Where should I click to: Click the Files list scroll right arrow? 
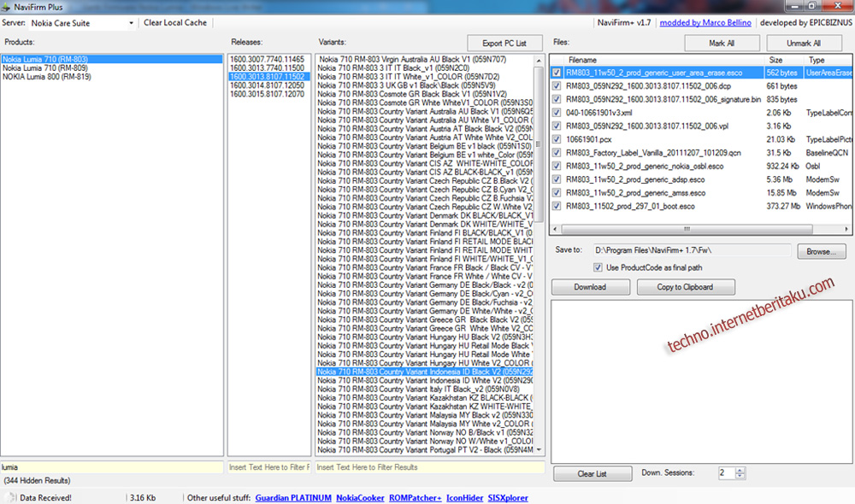click(846, 229)
